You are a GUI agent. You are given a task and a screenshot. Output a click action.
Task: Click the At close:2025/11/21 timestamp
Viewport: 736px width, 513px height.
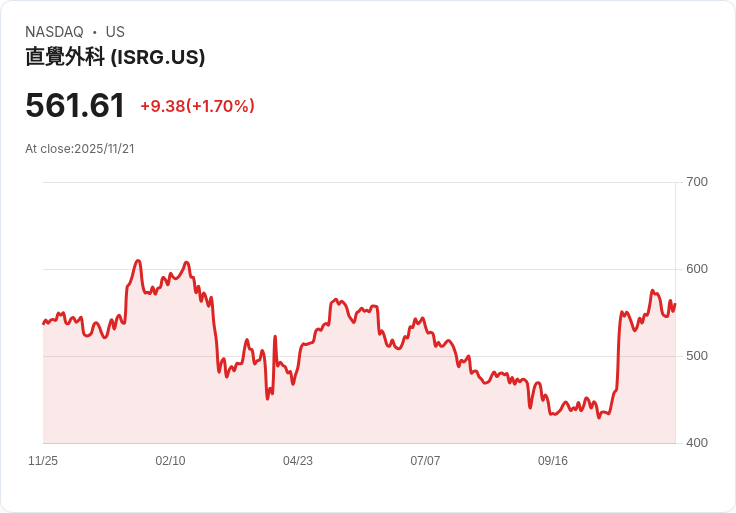tap(80, 149)
